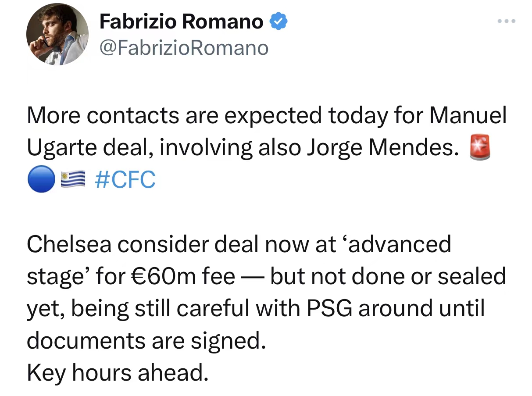Click the blue circle emoji
The height and width of the screenshot is (396, 532).
click(x=41, y=180)
